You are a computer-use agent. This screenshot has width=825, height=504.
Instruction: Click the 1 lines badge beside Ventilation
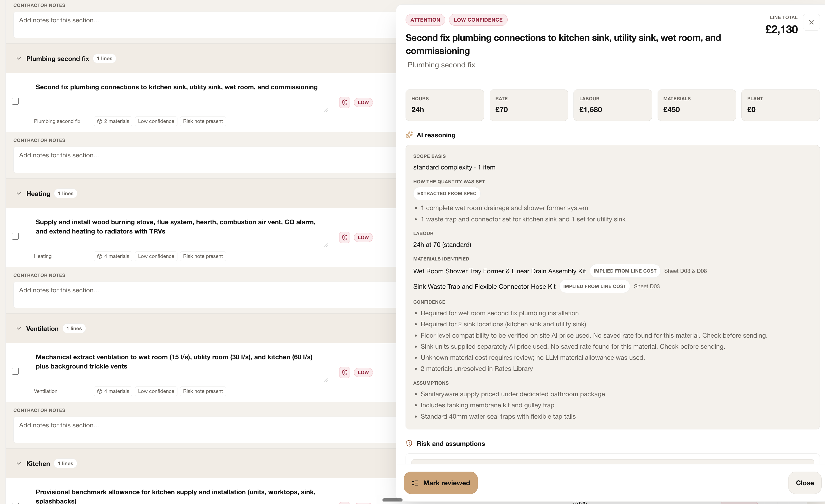pos(74,329)
